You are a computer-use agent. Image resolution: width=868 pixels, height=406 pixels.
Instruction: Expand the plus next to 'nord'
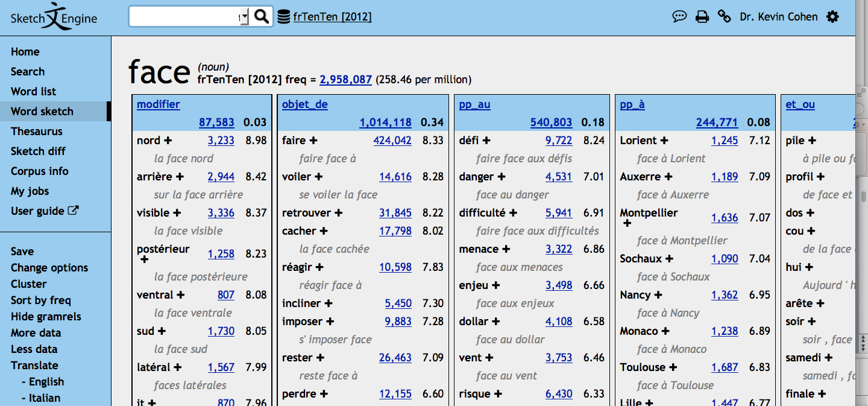click(x=168, y=141)
